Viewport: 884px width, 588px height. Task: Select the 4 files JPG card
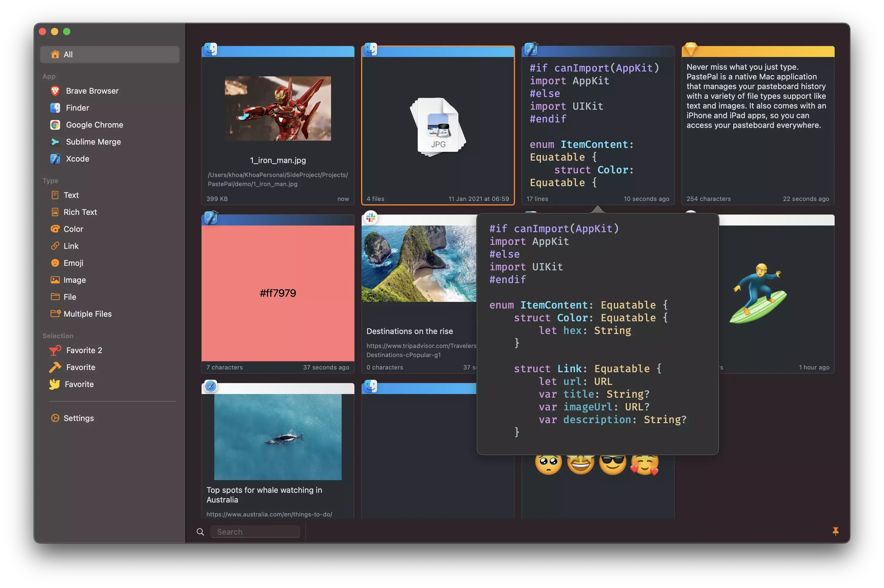438,125
